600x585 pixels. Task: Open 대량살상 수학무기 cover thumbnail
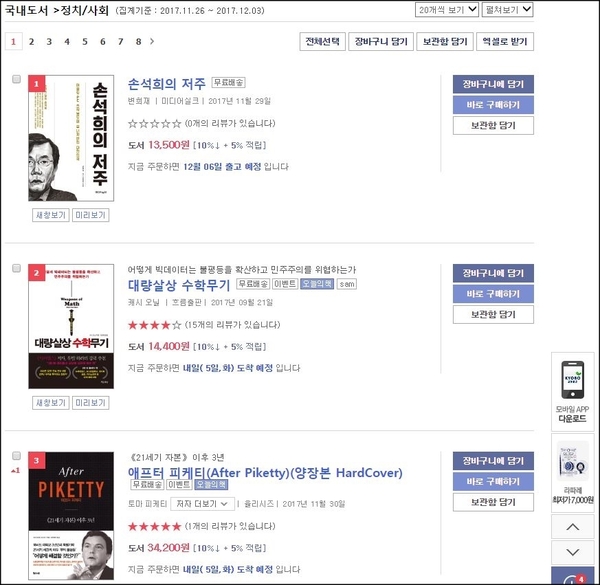coord(71,326)
